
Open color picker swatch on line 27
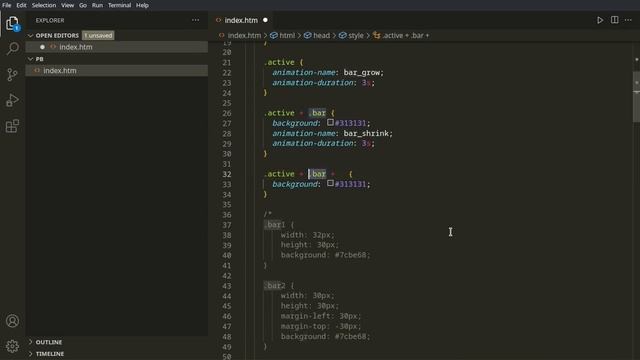(x=330, y=122)
